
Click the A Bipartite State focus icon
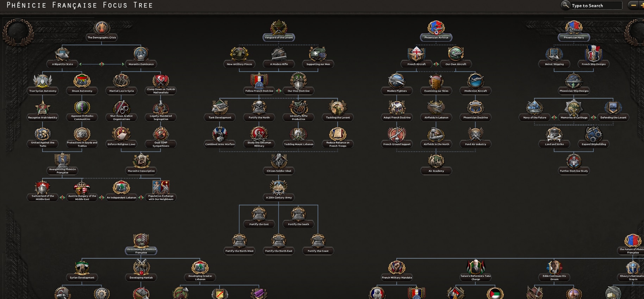coord(62,54)
